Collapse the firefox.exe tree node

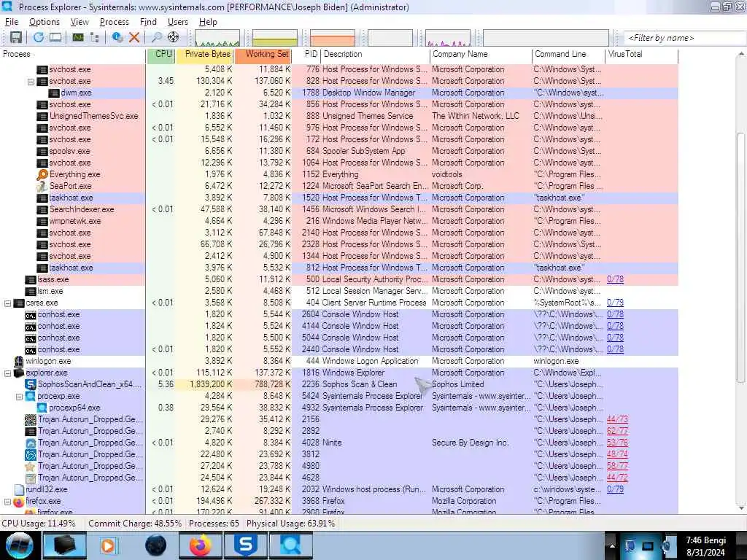7,502
